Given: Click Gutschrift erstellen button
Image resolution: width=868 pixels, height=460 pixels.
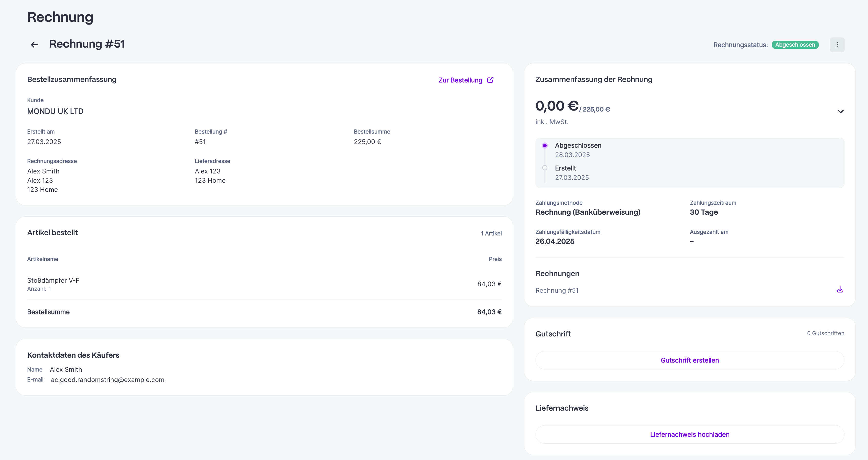Looking at the screenshot, I should pyautogui.click(x=689, y=360).
